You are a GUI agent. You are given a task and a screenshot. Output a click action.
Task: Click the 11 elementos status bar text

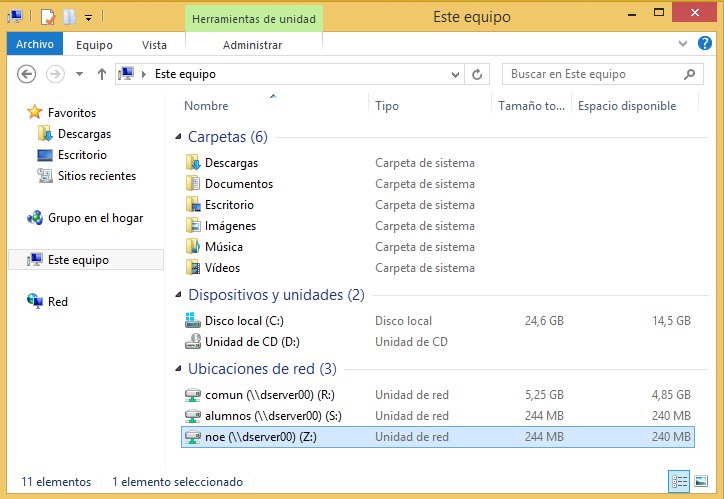56,482
